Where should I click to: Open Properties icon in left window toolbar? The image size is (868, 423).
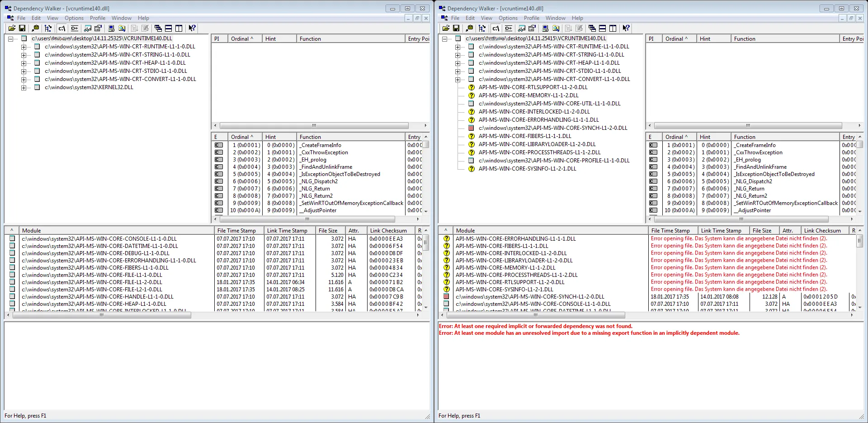[x=98, y=28]
